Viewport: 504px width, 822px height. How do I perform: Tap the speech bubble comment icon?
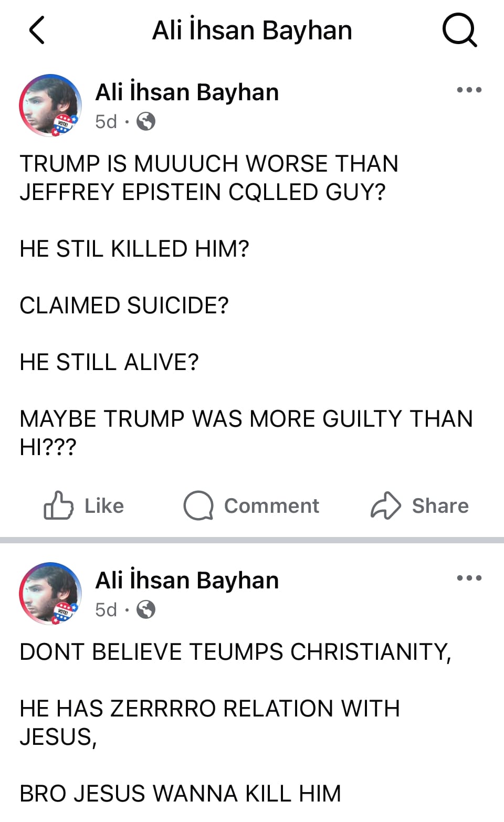(198, 505)
